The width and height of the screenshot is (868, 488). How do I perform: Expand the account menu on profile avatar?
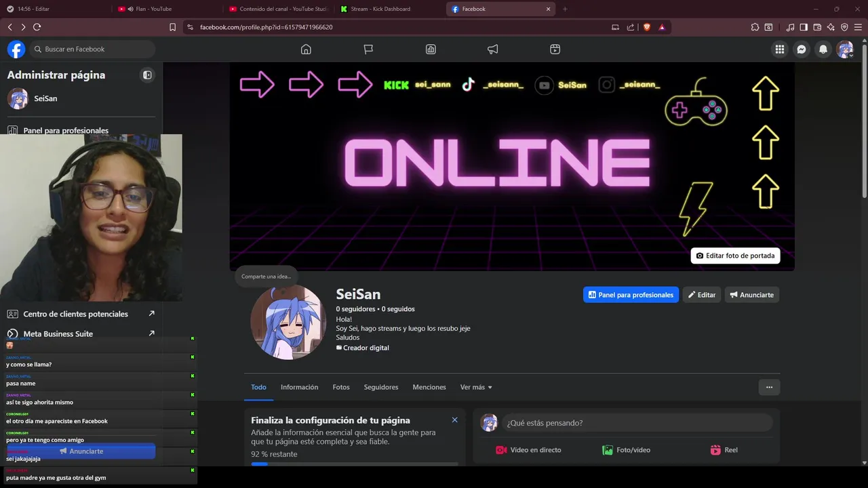tap(851, 56)
